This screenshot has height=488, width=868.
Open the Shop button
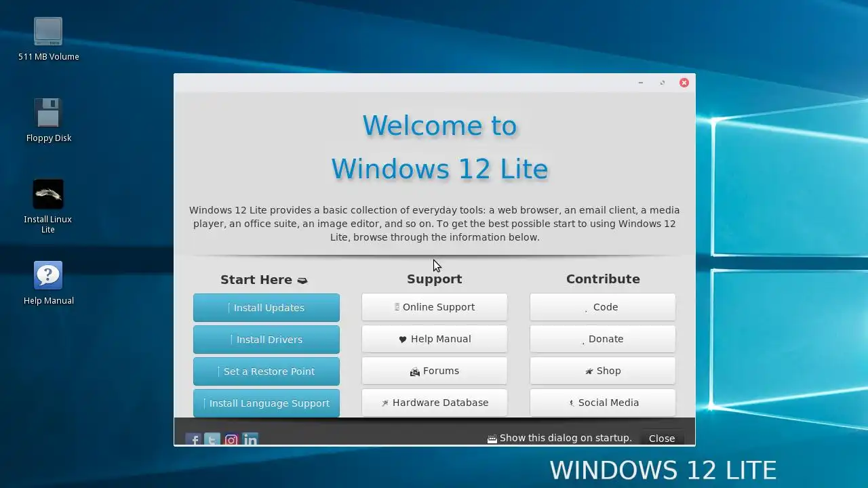[603, 371]
